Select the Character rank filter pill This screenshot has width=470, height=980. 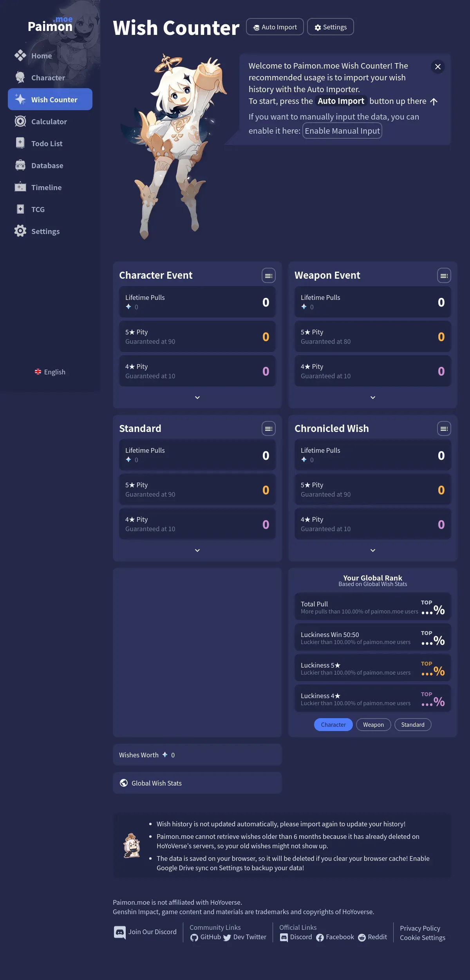point(333,725)
